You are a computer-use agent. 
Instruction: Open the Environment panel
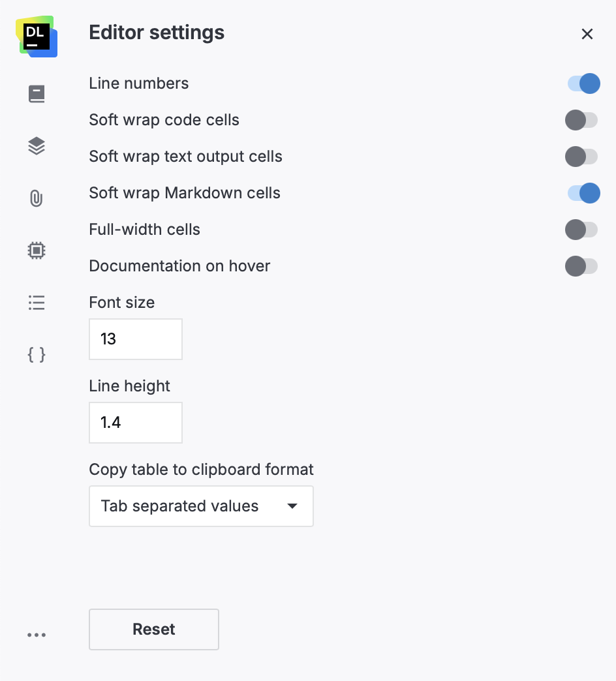(36, 145)
